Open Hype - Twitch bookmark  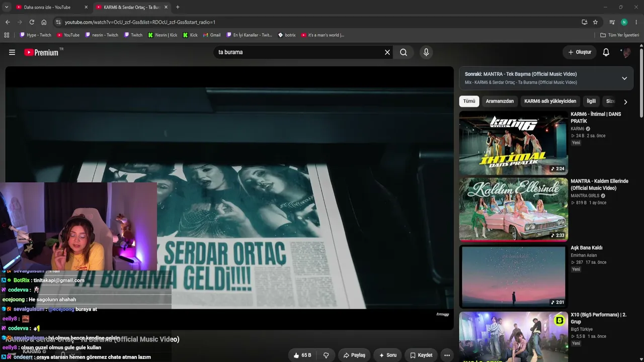(35, 35)
